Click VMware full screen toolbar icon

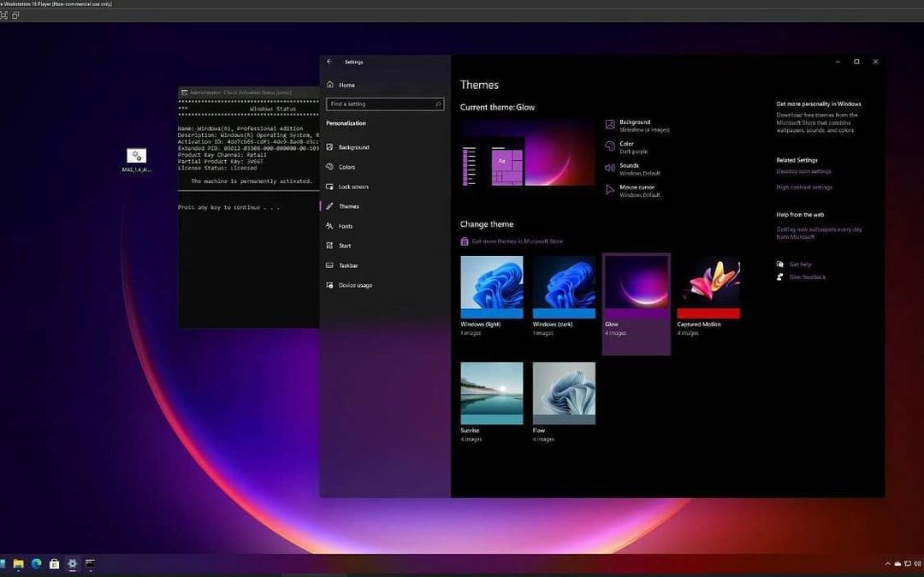tap(4, 15)
